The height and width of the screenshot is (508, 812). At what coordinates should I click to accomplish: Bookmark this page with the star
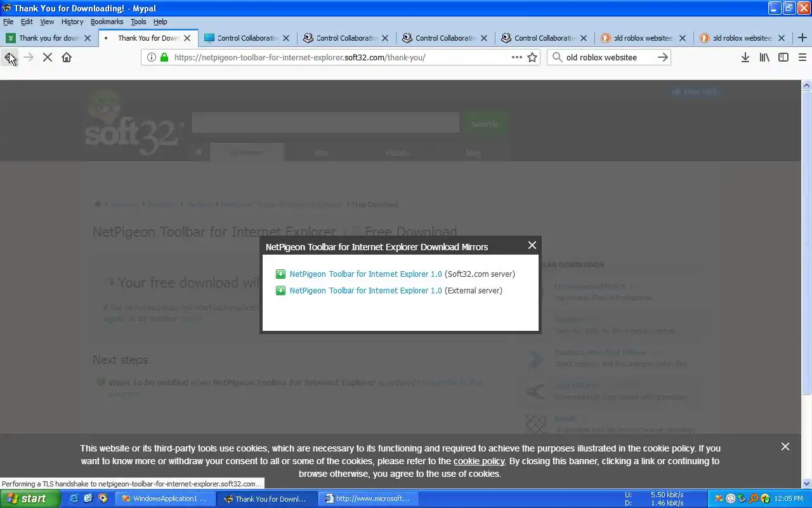click(x=532, y=57)
